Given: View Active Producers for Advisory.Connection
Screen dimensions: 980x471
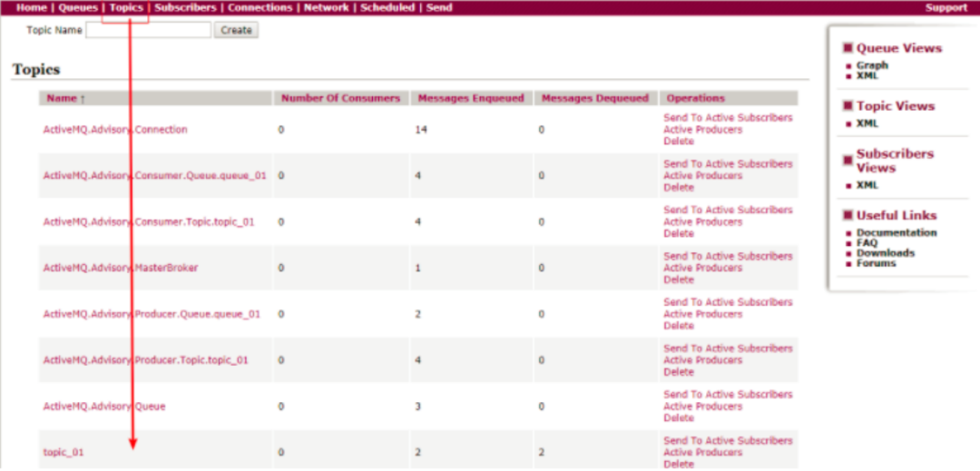Looking at the screenshot, I should click(x=703, y=130).
